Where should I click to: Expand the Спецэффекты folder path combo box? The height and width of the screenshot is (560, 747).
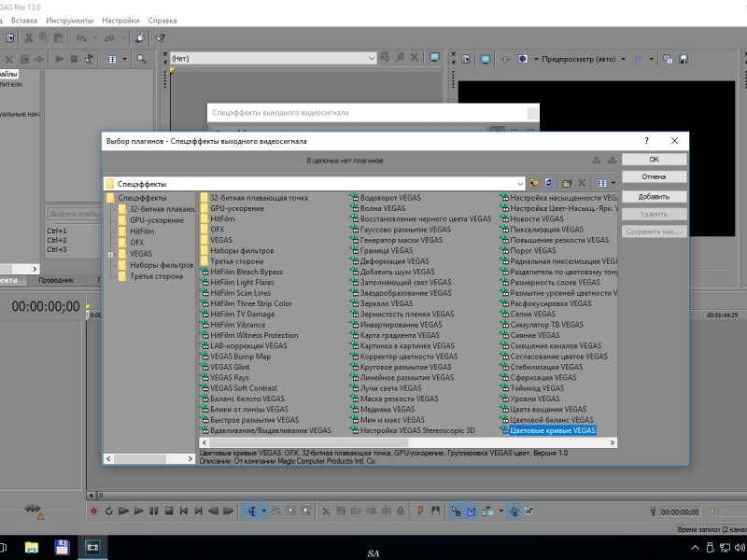[520, 184]
